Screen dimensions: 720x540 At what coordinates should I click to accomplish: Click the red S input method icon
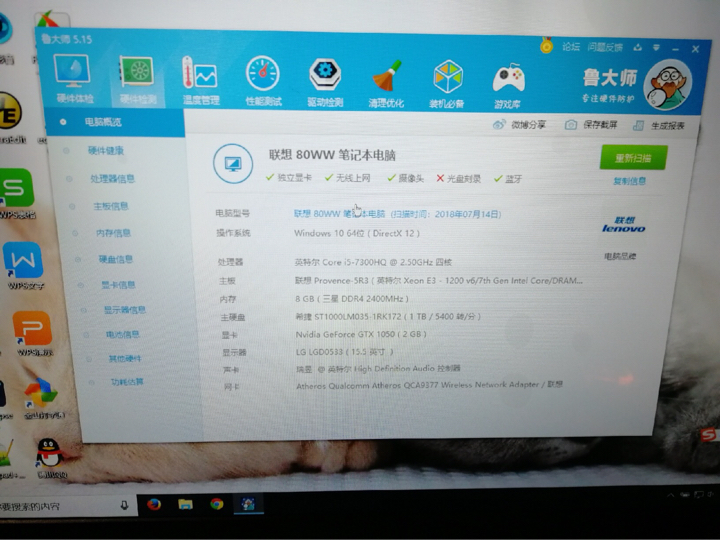click(709, 433)
